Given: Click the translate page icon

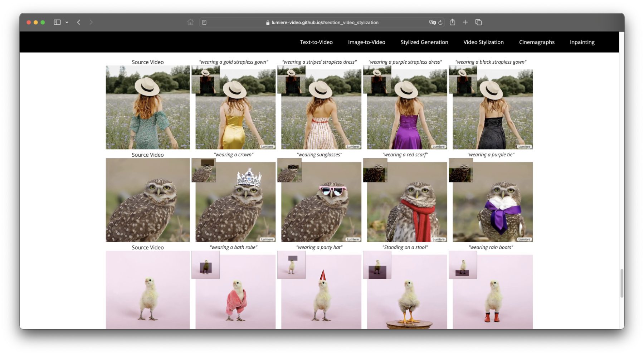Looking at the screenshot, I should click(x=432, y=22).
